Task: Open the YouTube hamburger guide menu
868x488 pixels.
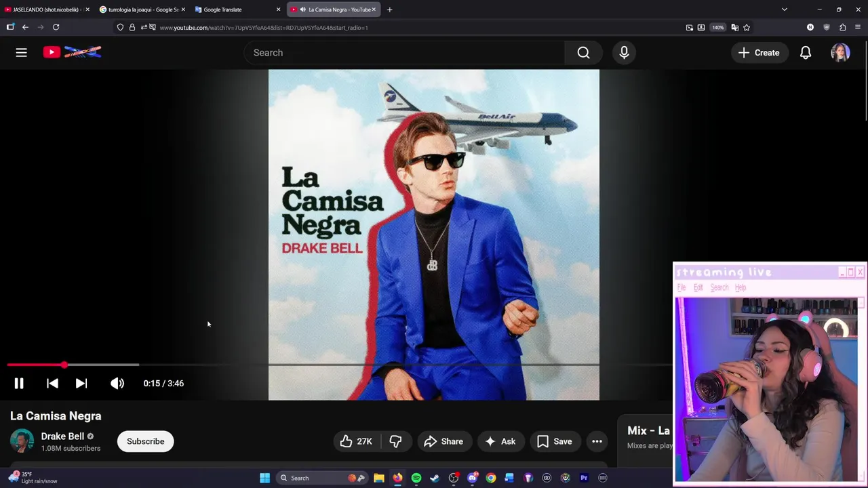Action: coord(21,52)
